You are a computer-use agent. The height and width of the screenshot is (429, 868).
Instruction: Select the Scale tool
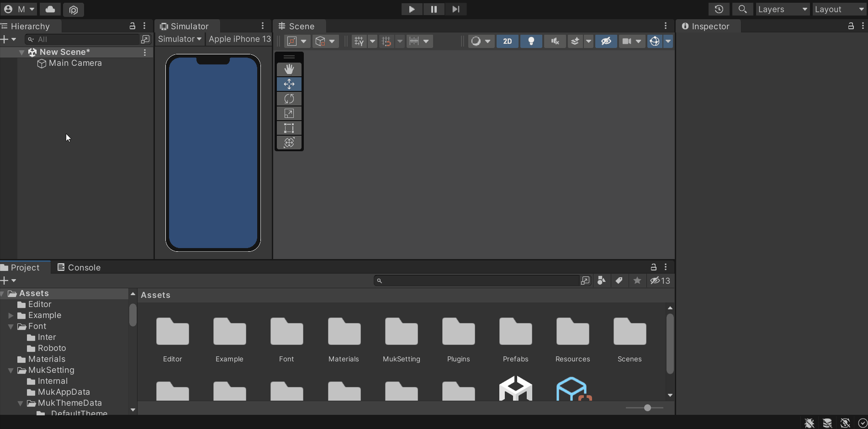coord(289,113)
